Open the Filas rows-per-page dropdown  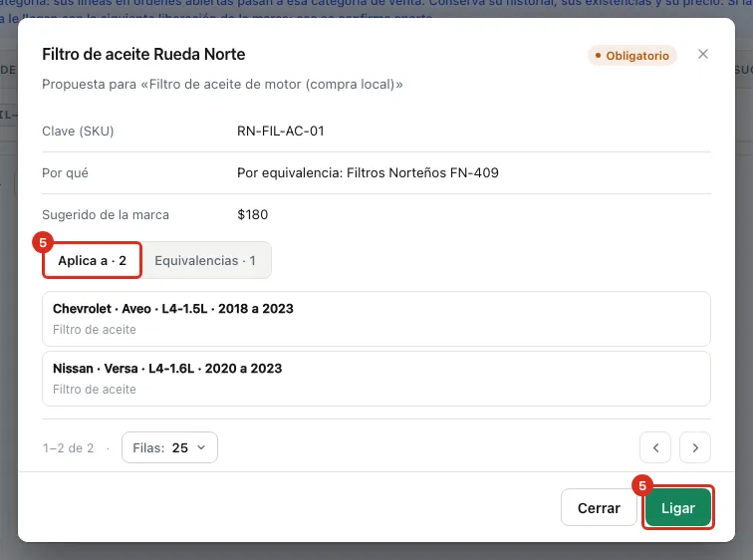pyautogui.click(x=169, y=447)
